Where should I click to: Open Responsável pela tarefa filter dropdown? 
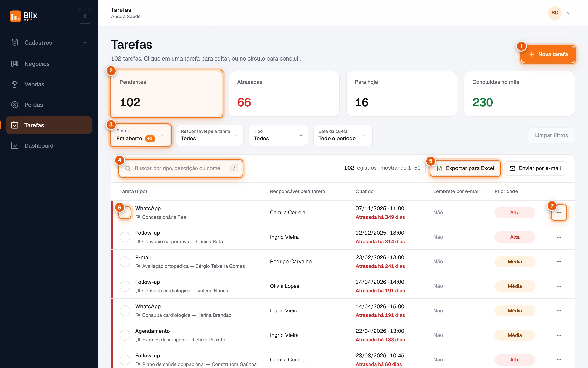(209, 135)
